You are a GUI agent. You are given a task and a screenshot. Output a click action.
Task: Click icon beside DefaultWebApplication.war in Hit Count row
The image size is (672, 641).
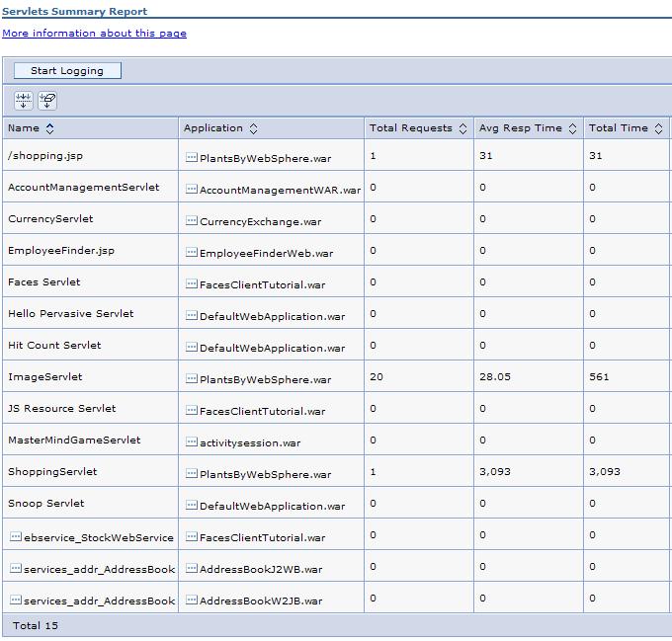pyautogui.click(x=191, y=348)
